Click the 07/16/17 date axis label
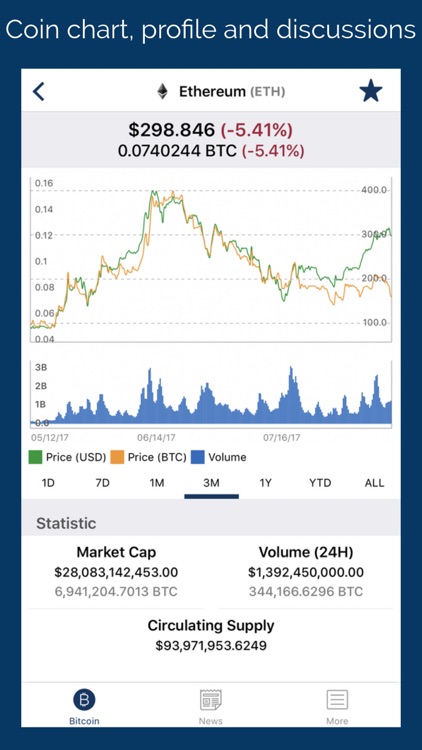Image resolution: width=422 pixels, height=750 pixels. pyautogui.click(x=282, y=437)
